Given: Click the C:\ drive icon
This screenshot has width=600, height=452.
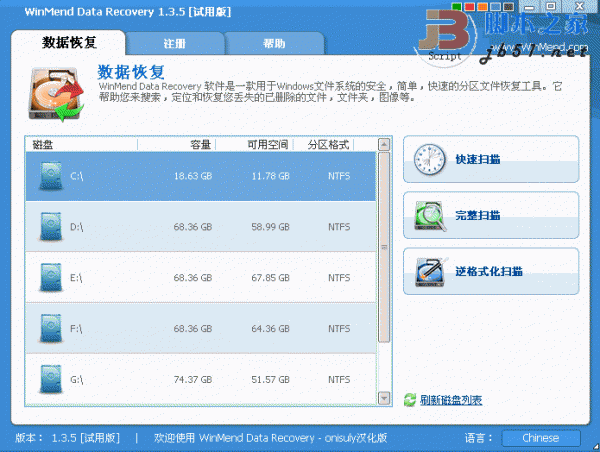Looking at the screenshot, I should [51, 176].
